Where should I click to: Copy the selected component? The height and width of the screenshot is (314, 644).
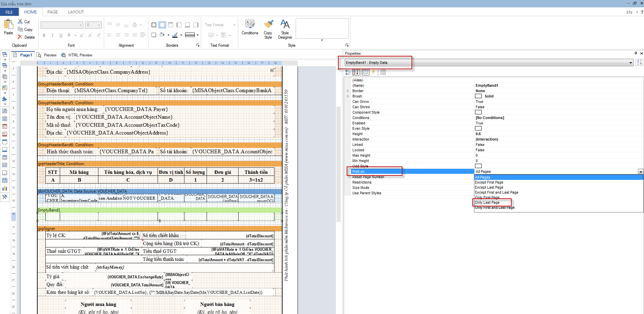click(x=25, y=30)
